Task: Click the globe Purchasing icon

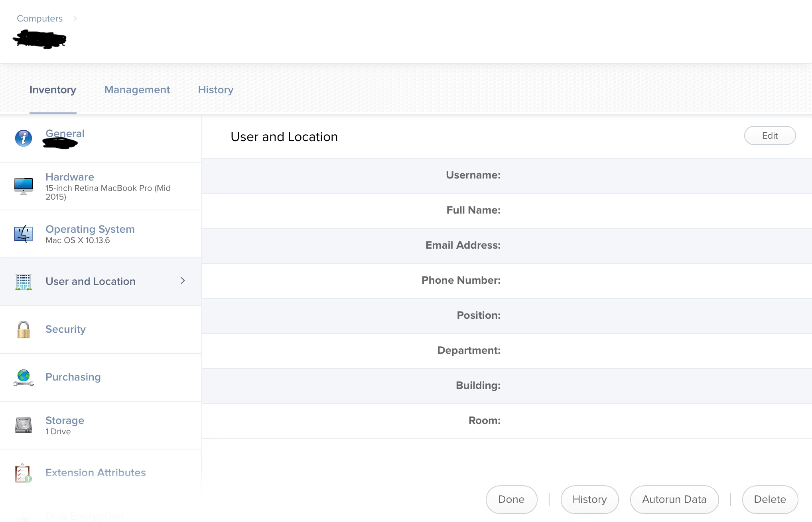Action: click(24, 377)
